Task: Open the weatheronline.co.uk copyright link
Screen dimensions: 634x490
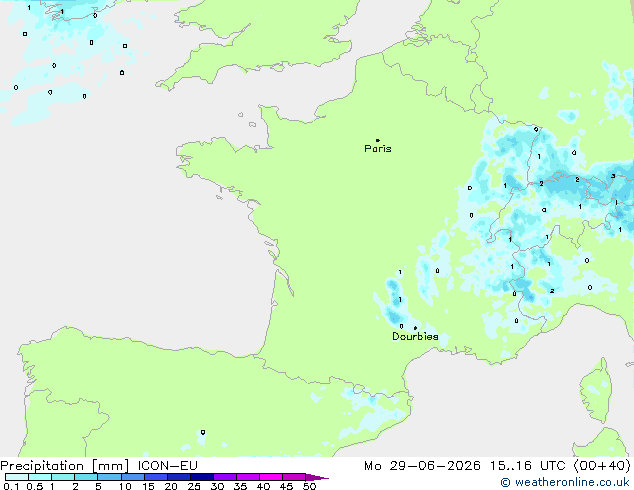Action: click(565, 482)
